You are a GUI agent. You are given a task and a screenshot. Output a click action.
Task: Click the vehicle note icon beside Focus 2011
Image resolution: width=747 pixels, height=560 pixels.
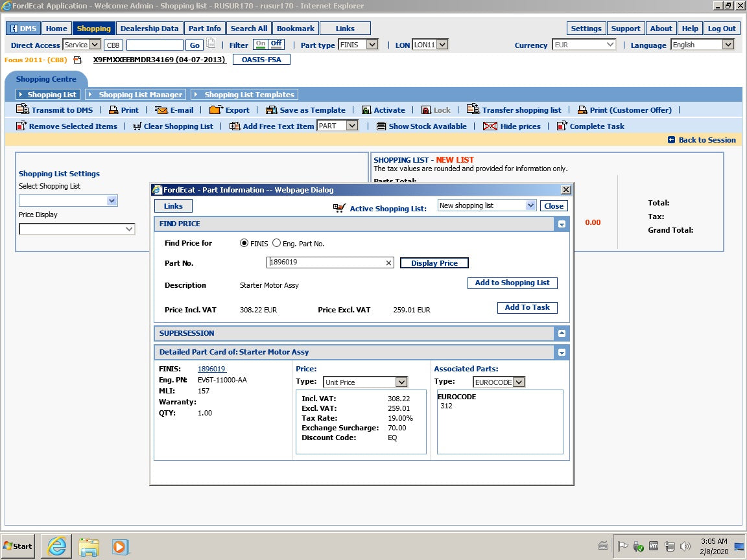pyautogui.click(x=77, y=60)
